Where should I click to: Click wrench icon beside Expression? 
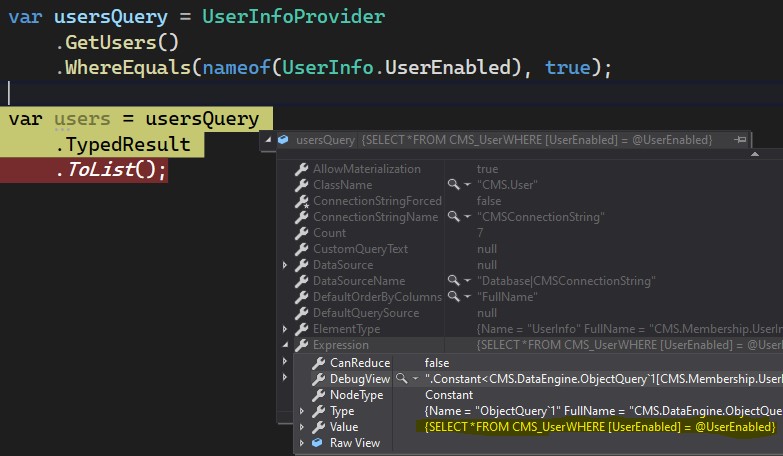coord(301,345)
